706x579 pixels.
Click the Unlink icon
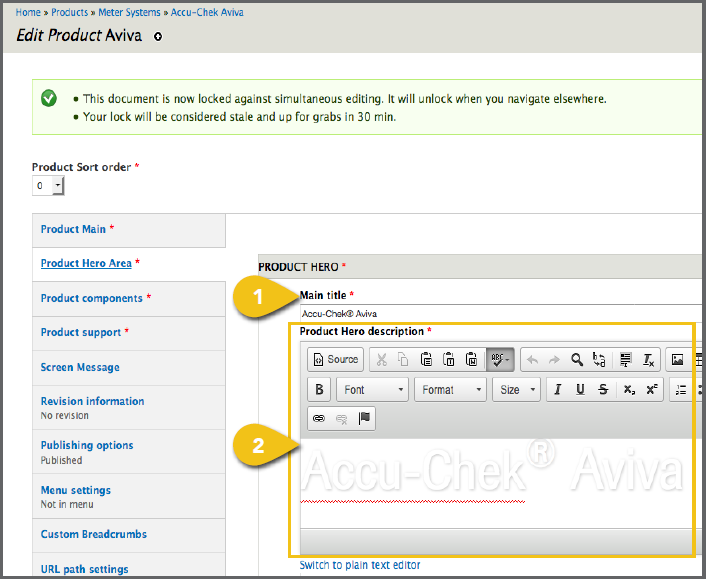(x=342, y=419)
